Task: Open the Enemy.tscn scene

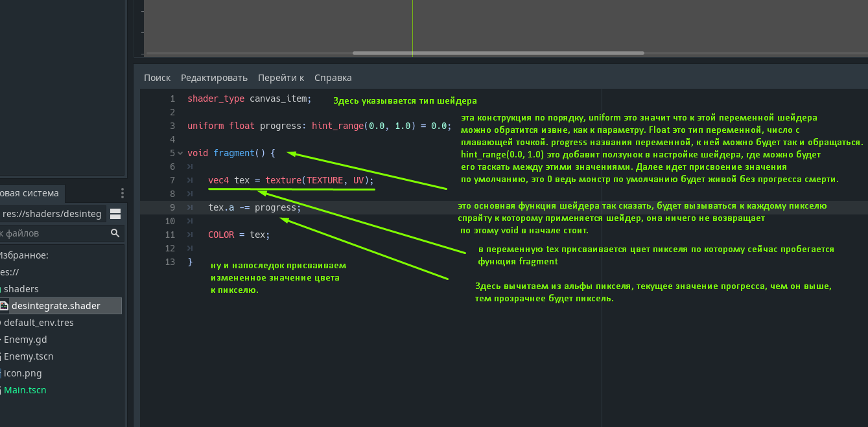Action: click(x=28, y=356)
